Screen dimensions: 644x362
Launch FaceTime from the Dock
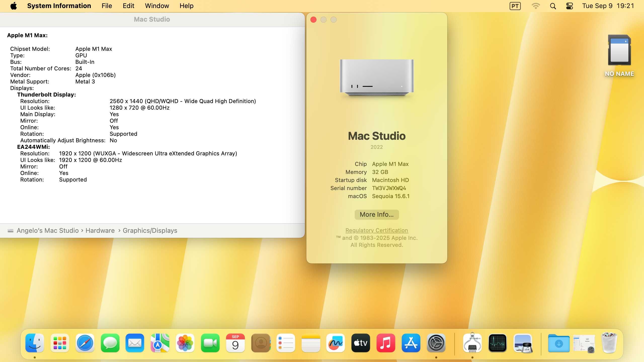point(210,343)
